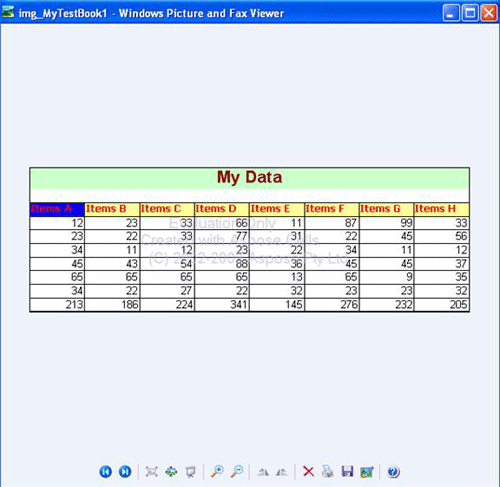Screen dimensions: 500x487
Task: Open the image for editing
Action: coord(367,472)
